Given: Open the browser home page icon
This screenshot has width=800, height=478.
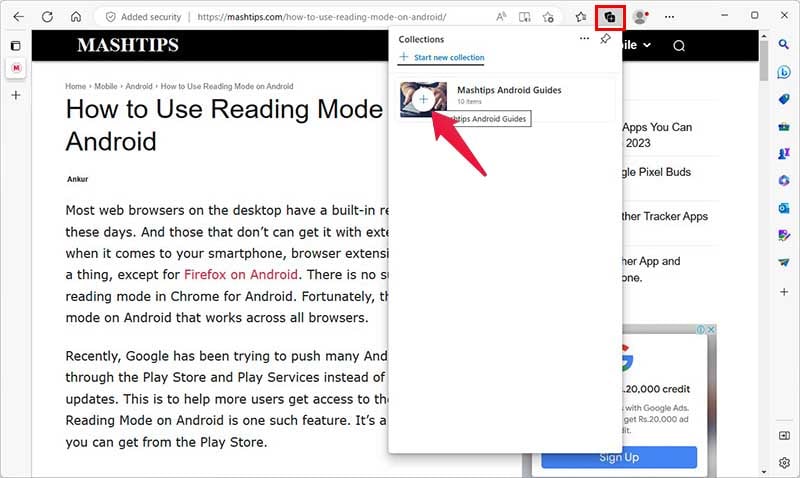Looking at the screenshot, I should click(76, 17).
